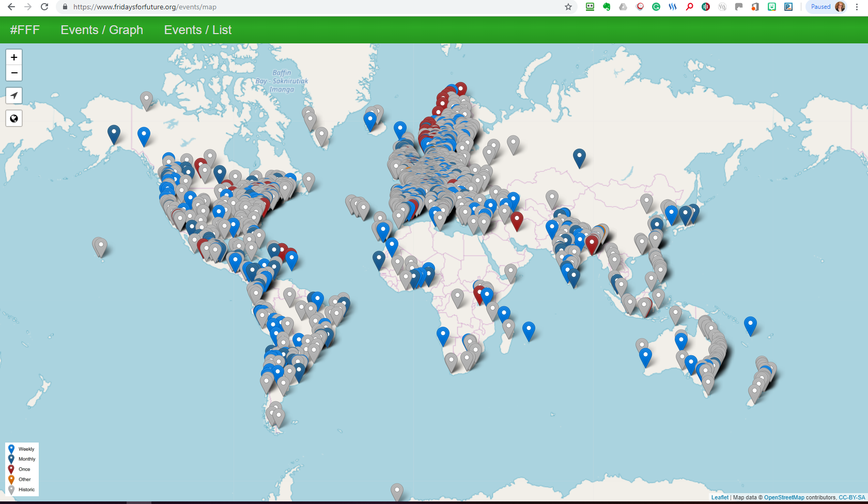Open the Grammarly extension
The image size is (868, 504).
(x=656, y=7)
